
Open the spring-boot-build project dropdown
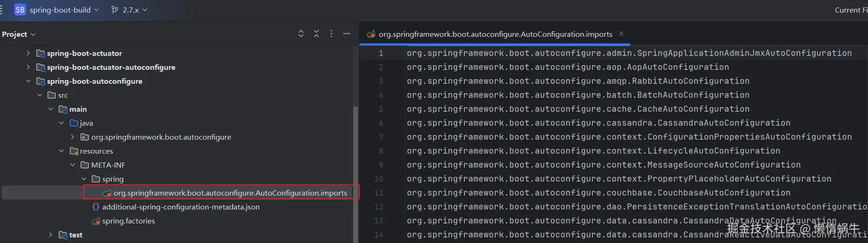(x=64, y=10)
